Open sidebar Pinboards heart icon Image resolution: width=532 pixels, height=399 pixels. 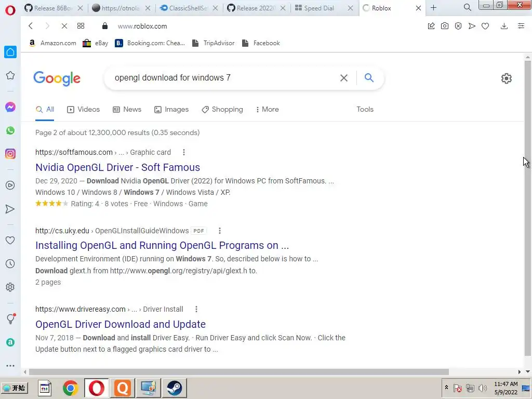pyautogui.click(x=10, y=240)
